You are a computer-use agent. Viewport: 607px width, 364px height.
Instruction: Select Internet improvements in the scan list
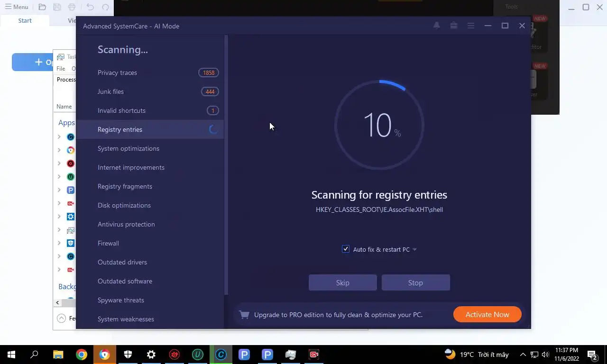150,167
